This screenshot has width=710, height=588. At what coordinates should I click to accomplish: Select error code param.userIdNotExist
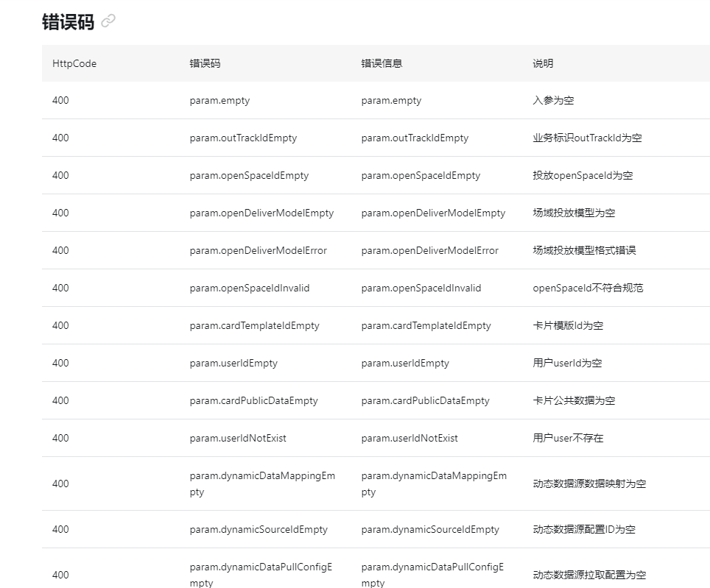point(238,439)
